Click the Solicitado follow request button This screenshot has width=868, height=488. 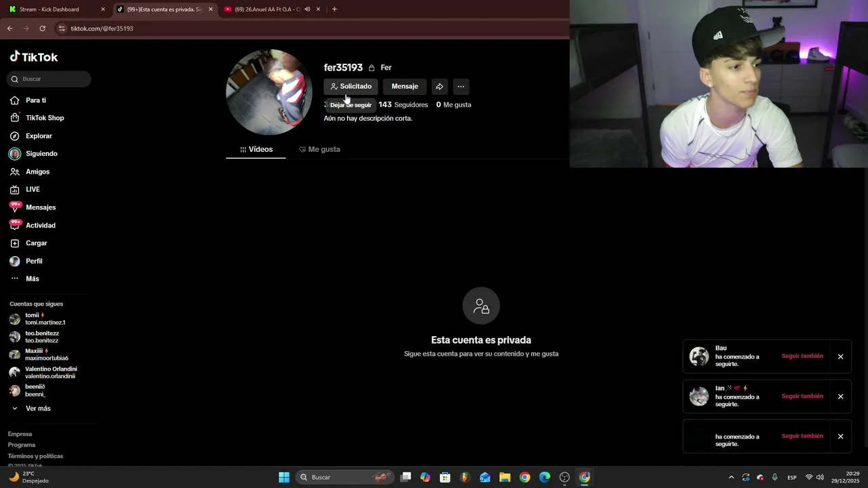[x=351, y=87]
